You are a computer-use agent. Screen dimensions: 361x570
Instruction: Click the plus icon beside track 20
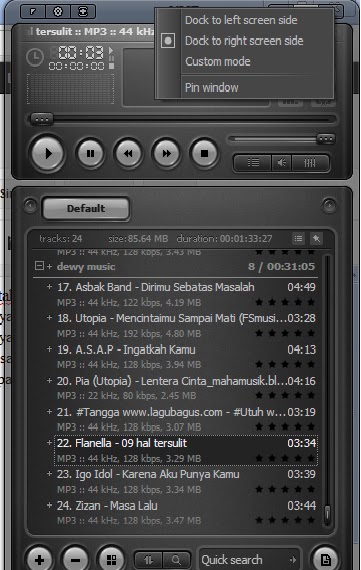click(x=49, y=380)
